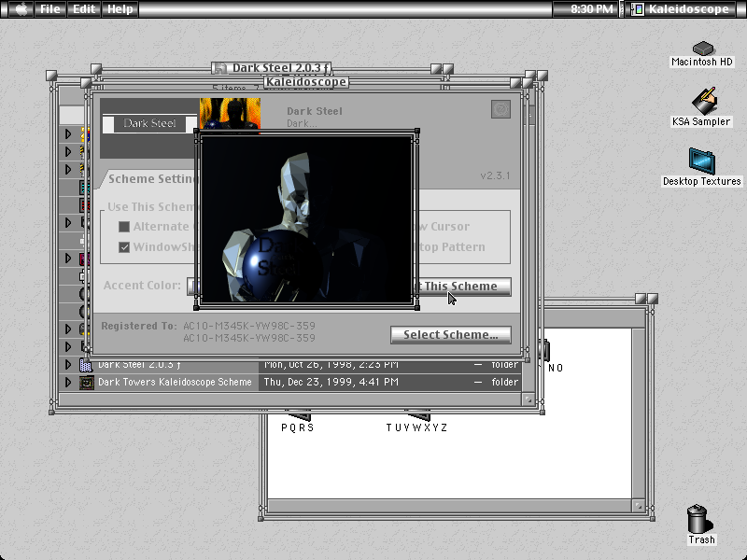Toggle the Alternate checkbox

124,227
